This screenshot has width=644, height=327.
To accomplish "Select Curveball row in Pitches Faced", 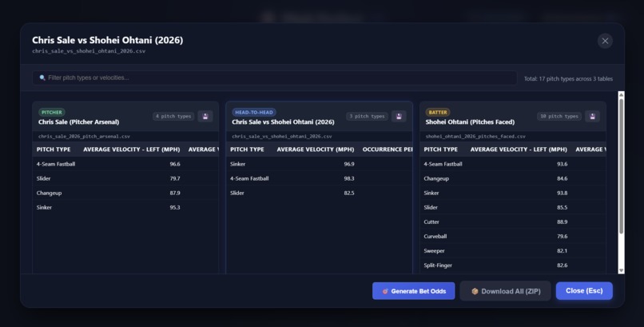I will (513, 236).
